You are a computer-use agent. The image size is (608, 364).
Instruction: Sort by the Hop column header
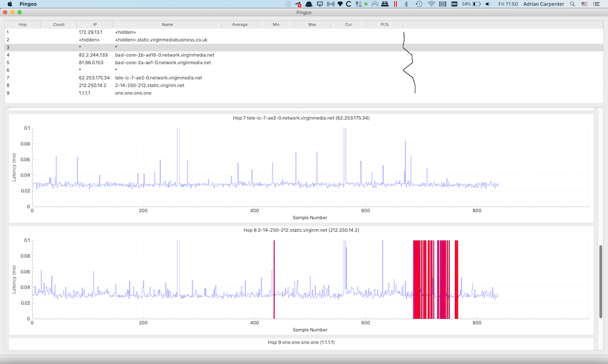pyautogui.click(x=23, y=24)
